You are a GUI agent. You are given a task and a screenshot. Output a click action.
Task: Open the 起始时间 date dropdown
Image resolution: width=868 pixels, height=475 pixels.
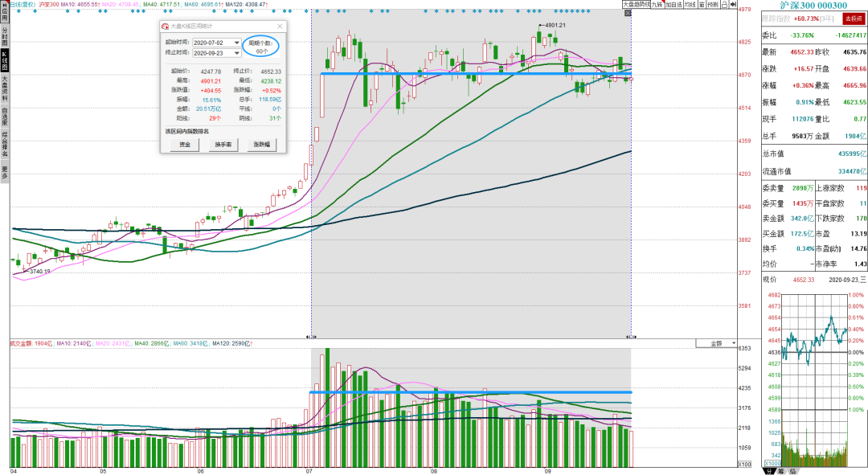[237, 43]
